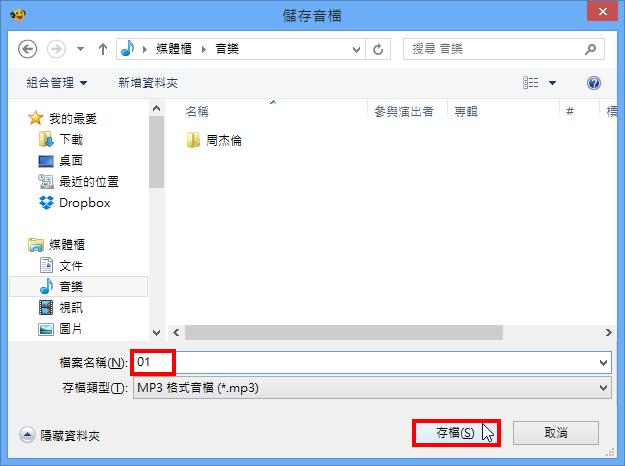The height and width of the screenshot is (466, 625).
Task: Click the horizontal scrollbar right arrow
Action: [x=608, y=332]
